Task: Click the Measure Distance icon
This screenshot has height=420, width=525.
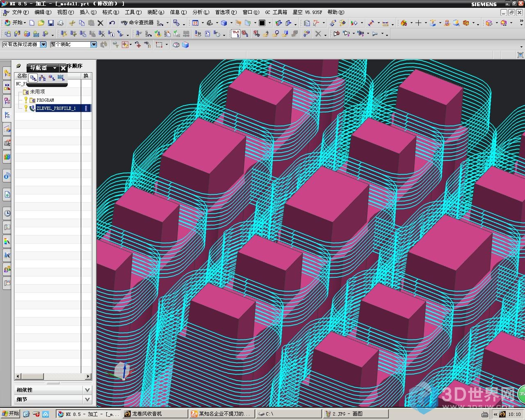Action: pos(385,23)
